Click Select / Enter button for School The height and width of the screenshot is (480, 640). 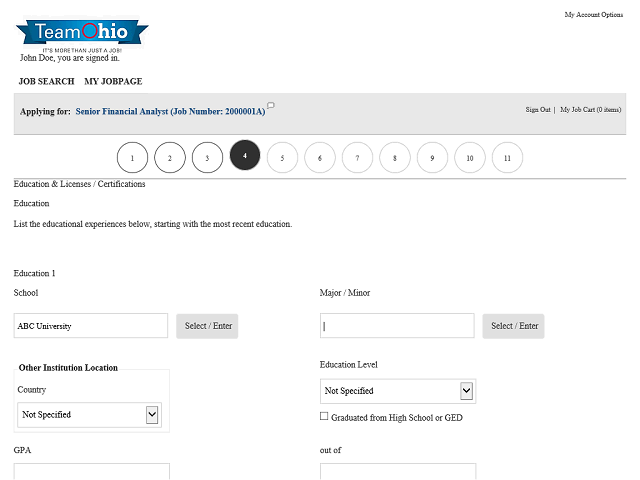207,326
